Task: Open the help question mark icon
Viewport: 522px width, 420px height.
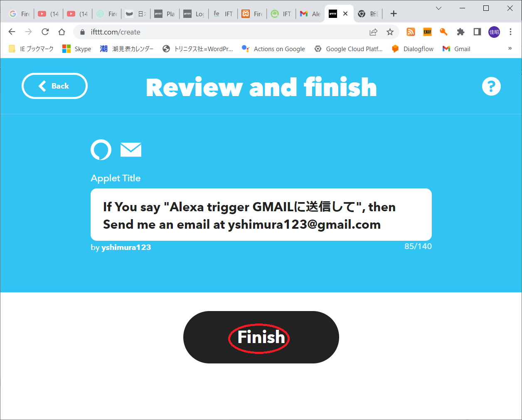Action: (x=491, y=86)
